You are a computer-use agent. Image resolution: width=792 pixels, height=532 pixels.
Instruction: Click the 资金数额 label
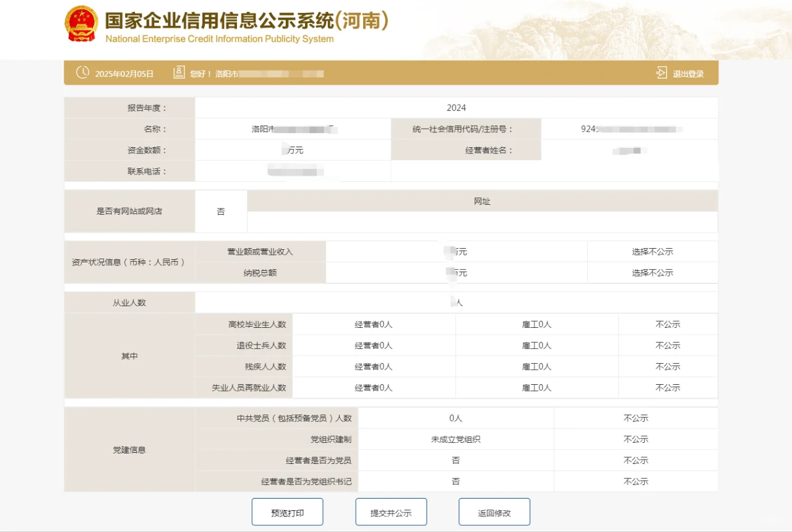click(147, 150)
